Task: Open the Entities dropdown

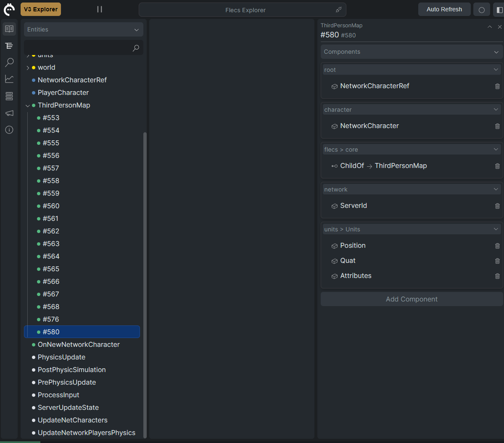Action: [x=83, y=29]
